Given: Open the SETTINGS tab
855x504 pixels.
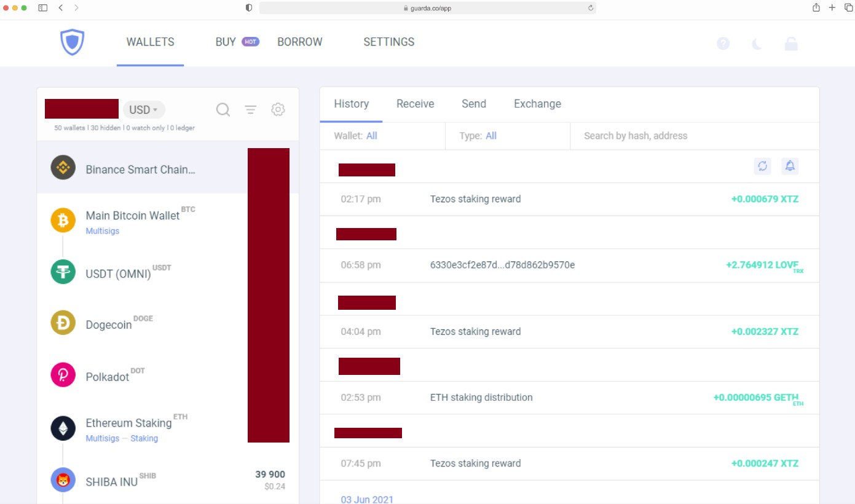Looking at the screenshot, I should point(388,42).
